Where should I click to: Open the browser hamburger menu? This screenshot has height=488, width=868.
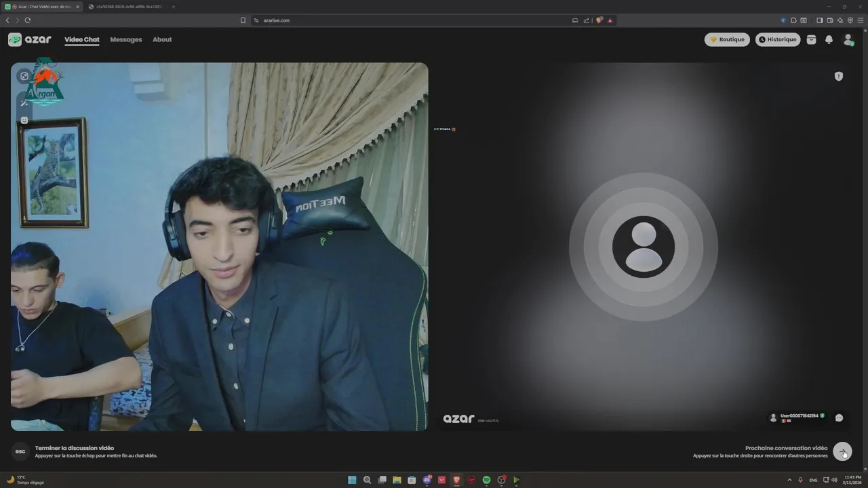pos(860,20)
